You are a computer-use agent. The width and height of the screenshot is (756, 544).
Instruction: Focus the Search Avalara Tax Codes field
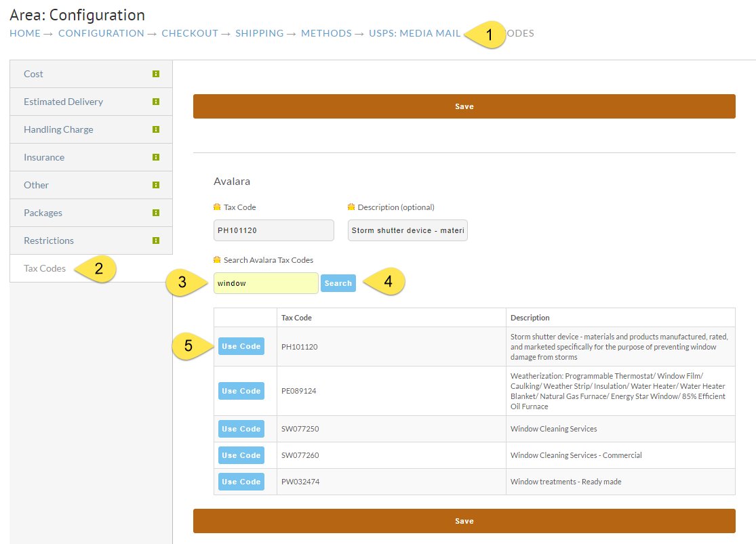266,283
